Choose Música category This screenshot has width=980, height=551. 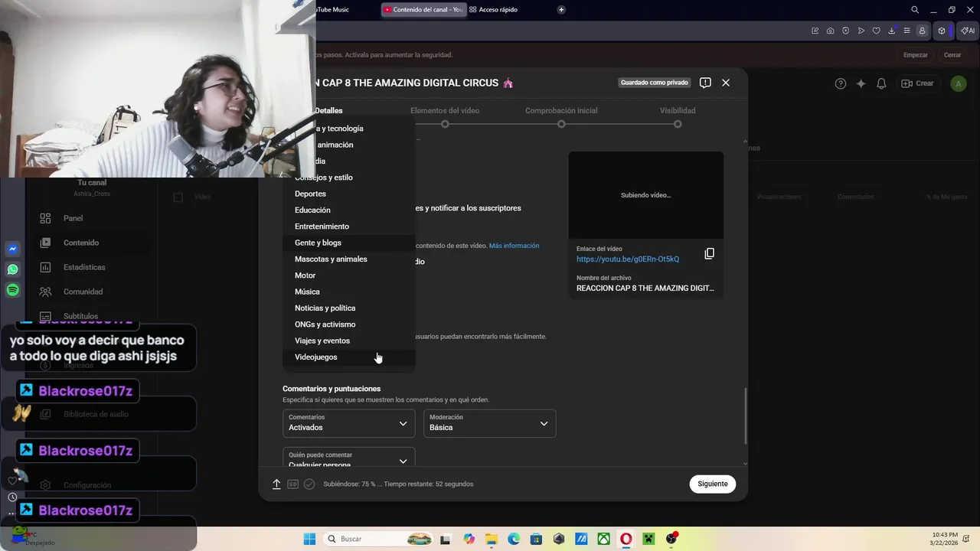[349, 292]
